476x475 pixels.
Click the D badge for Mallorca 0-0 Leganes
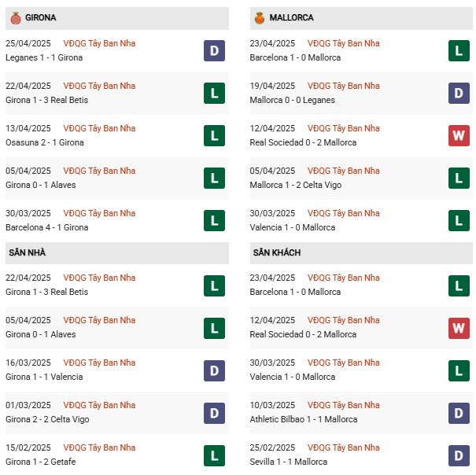coord(459,93)
